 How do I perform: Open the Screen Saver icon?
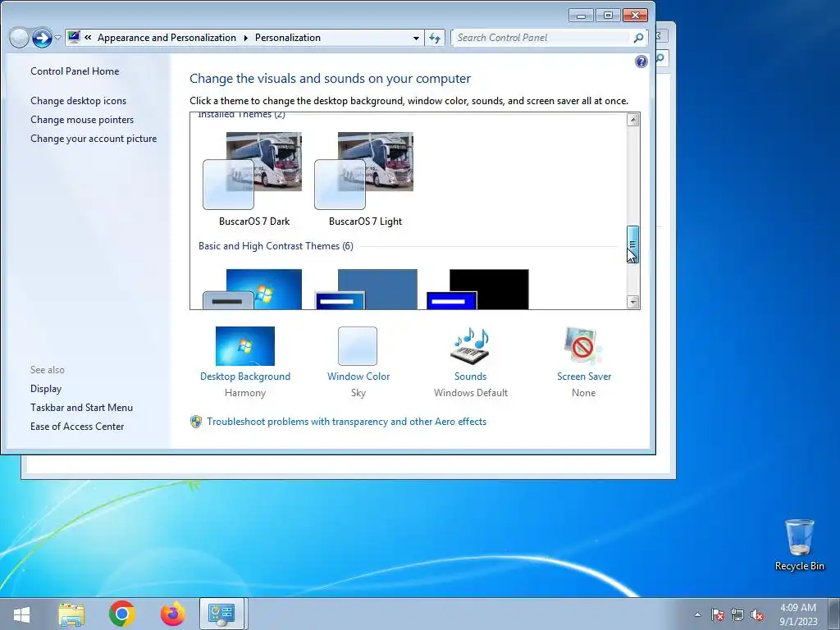pos(583,346)
